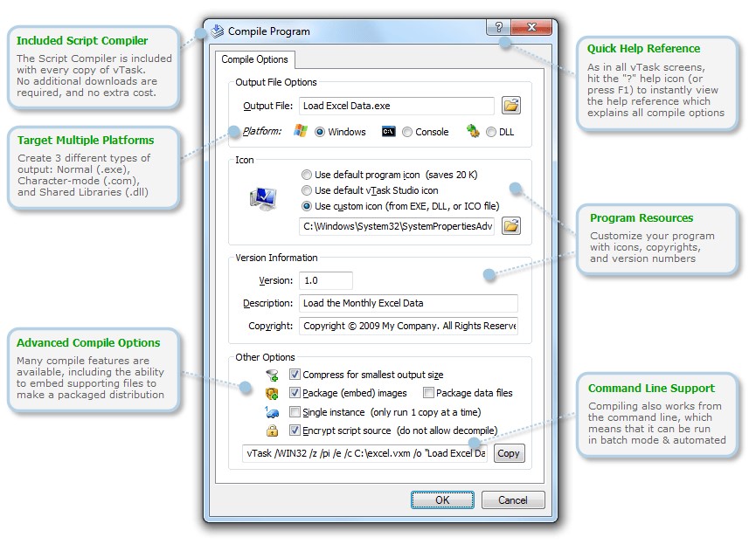Click the custom icon path field
Image resolution: width=756 pixels, height=551 pixels.
[x=398, y=226]
